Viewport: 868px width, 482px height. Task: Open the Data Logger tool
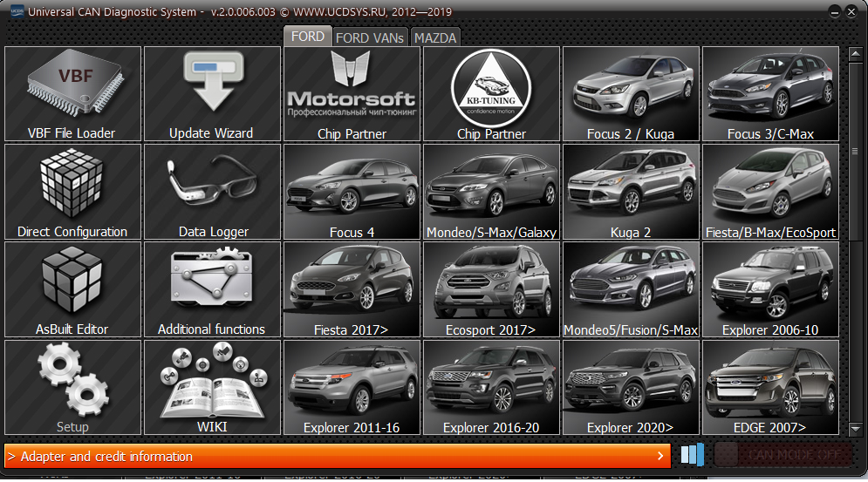click(x=212, y=192)
